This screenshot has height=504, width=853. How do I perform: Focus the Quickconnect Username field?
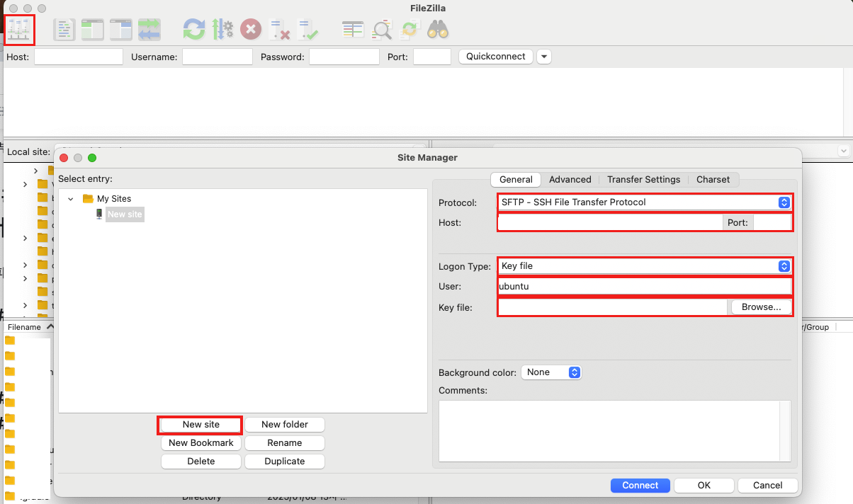coord(218,57)
